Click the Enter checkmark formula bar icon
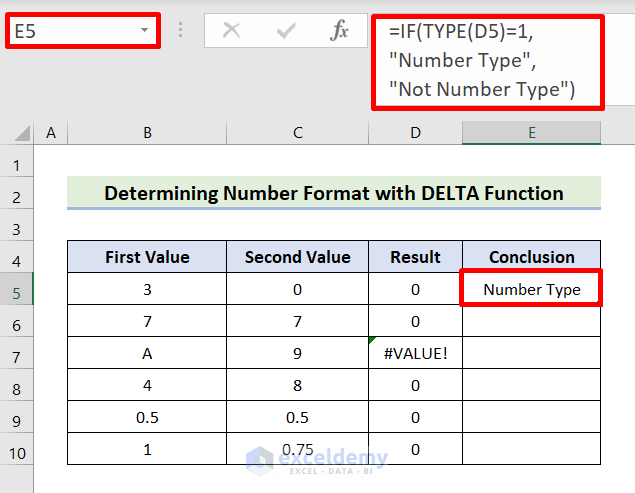This screenshot has width=635, height=493. (x=286, y=31)
